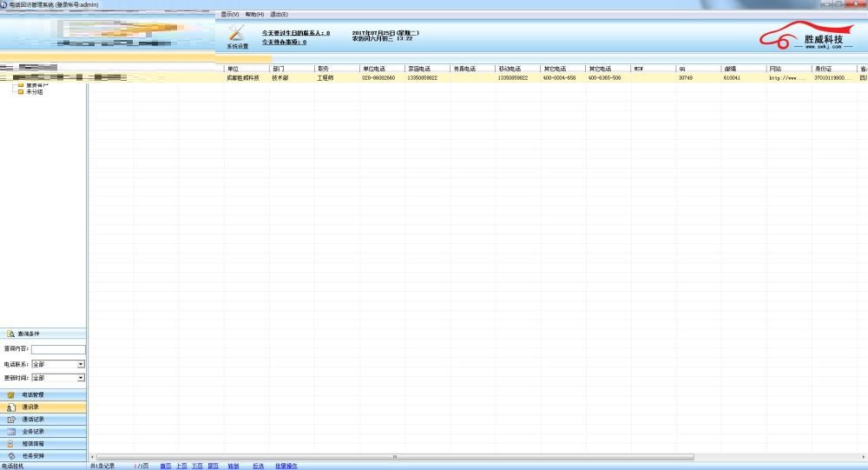Expand the 更新时间 dropdown
The height and width of the screenshot is (470, 868).
click(81, 378)
